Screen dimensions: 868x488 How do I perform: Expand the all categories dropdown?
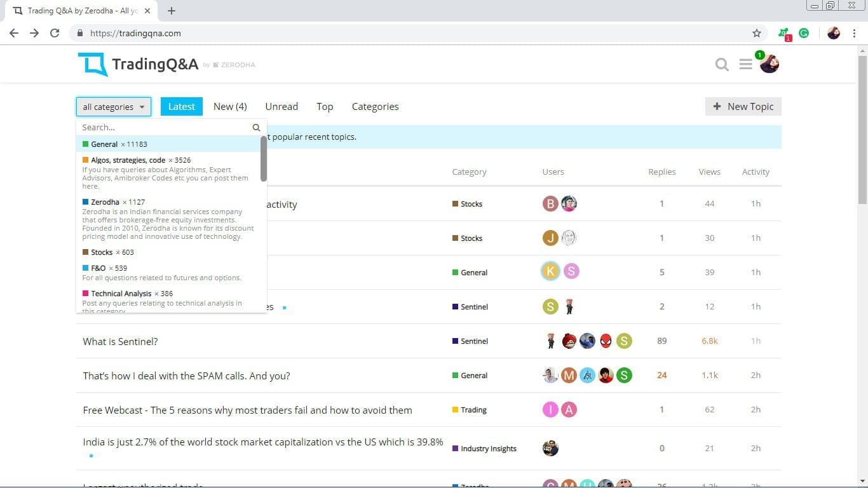pyautogui.click(x=114, y=107)
